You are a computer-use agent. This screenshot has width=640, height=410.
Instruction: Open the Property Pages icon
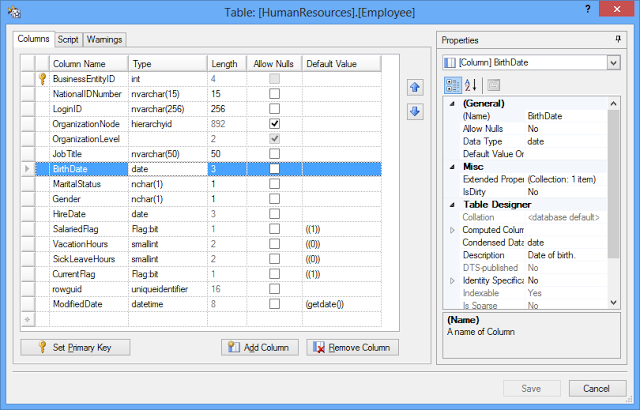point(494,85)
